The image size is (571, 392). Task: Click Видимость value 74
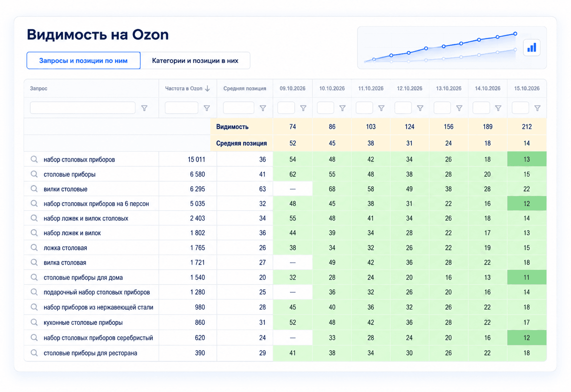292,127
